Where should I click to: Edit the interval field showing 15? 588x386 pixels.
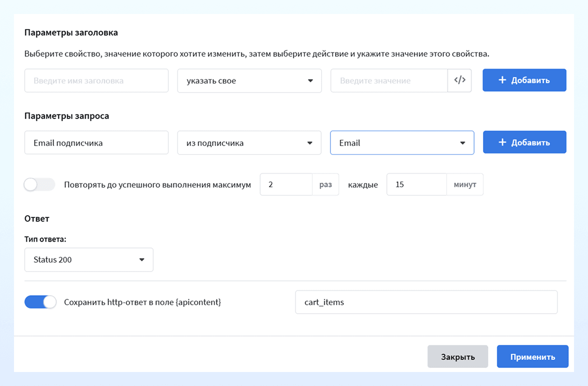coord(417,184)
